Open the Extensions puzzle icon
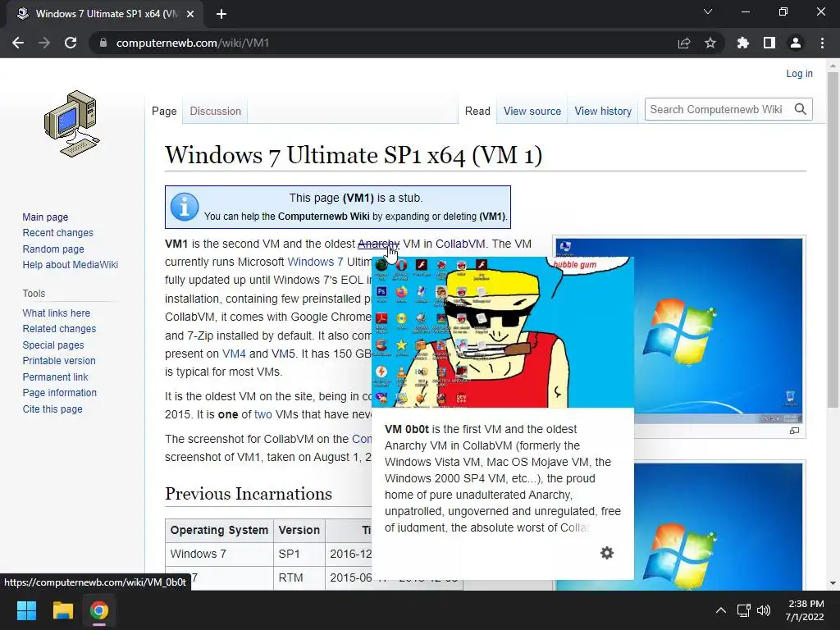Image resolution: width=840 pixels, height=630 pixels. [x=743, y=43]
